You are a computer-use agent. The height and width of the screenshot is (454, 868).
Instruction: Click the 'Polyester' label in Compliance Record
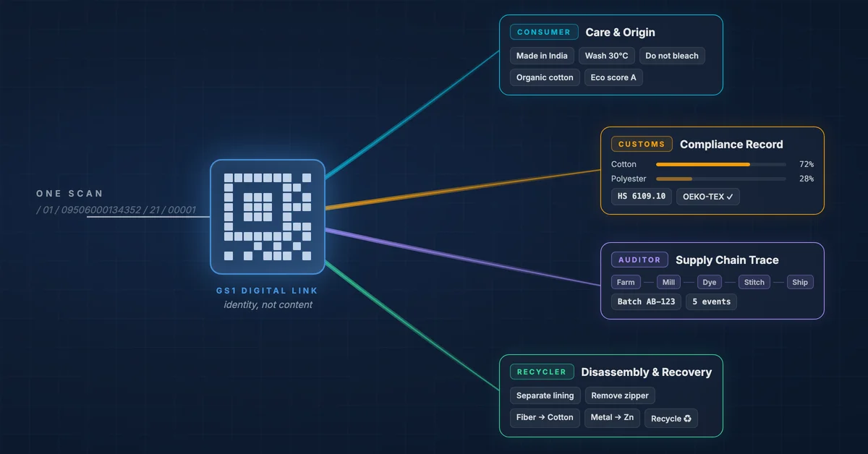coord(629,179)
